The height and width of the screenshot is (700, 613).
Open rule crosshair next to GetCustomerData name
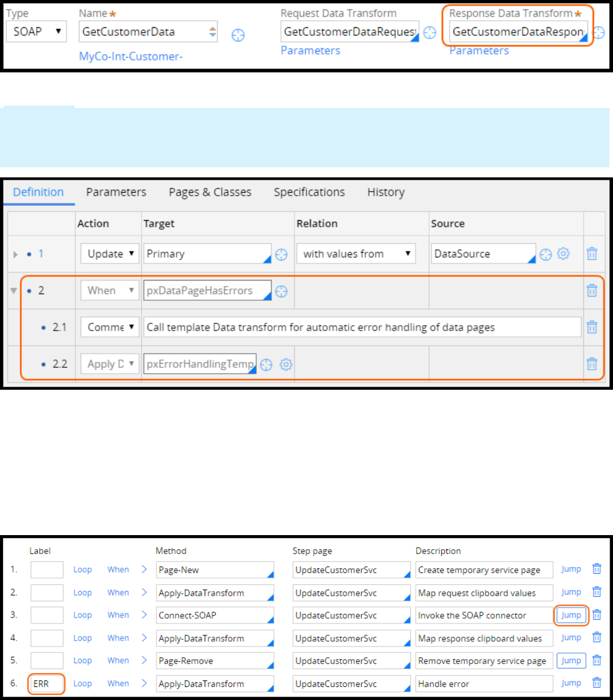point(238,35)
